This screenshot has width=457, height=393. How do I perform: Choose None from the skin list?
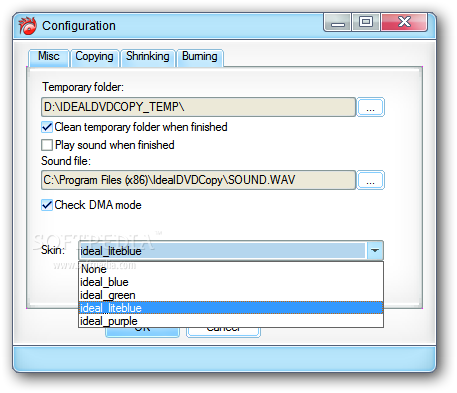tap(231, 269)
